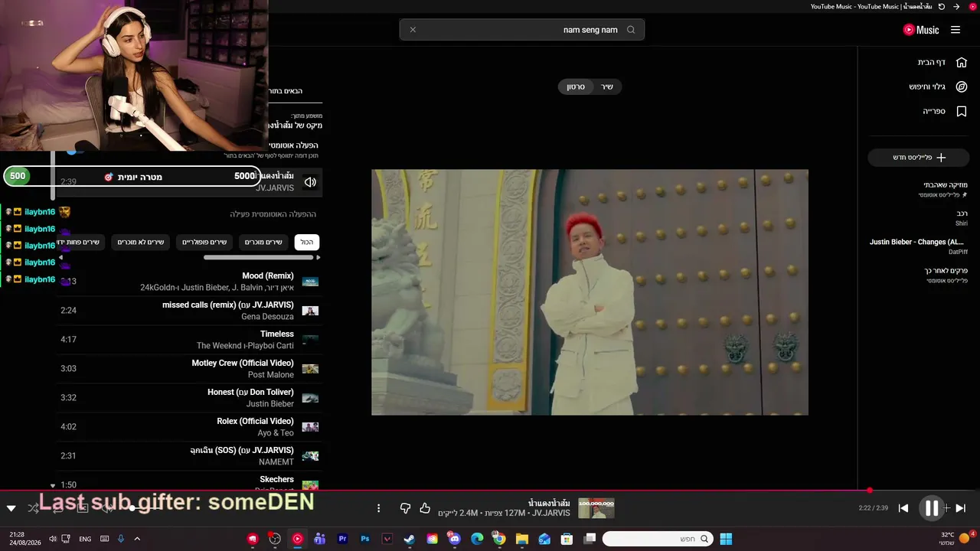Play Mood (Remix) via its thumbnail
Image resolution: width=980 pixels, height=551 pixels.
[x=310, y=282]
